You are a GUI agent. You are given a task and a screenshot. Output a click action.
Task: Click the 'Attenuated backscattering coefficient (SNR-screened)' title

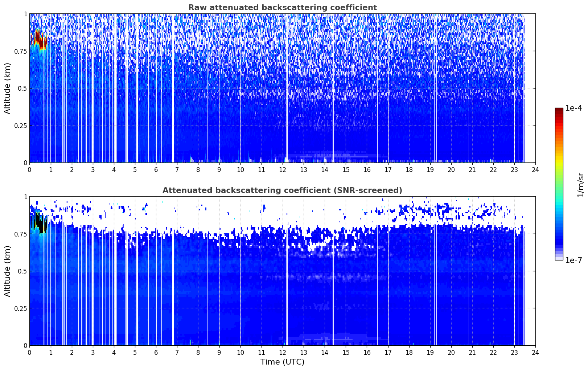(282, 190)
